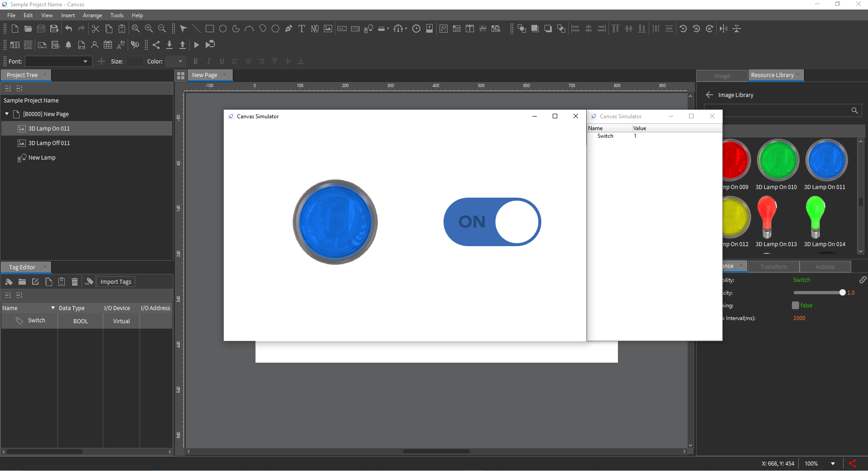
Task: Click the Pen tool icon
Action: point(289,29)
